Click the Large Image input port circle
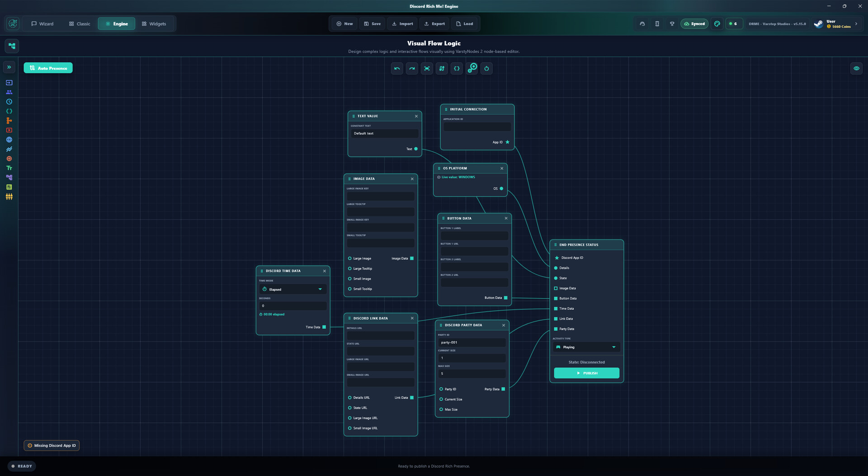 tap(349, 258)
